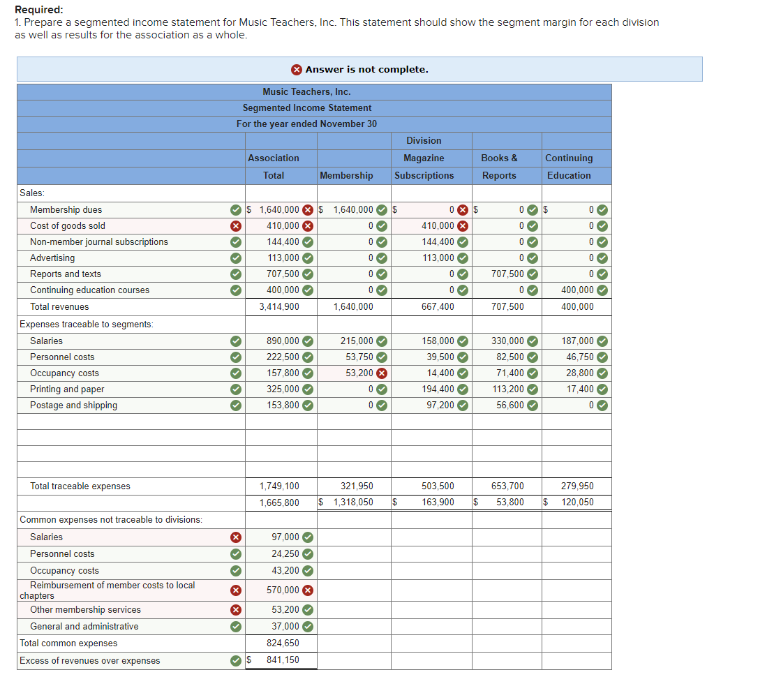
Task: Click red X left of 'Cost of goods sold' total
Action: [236, 225]
